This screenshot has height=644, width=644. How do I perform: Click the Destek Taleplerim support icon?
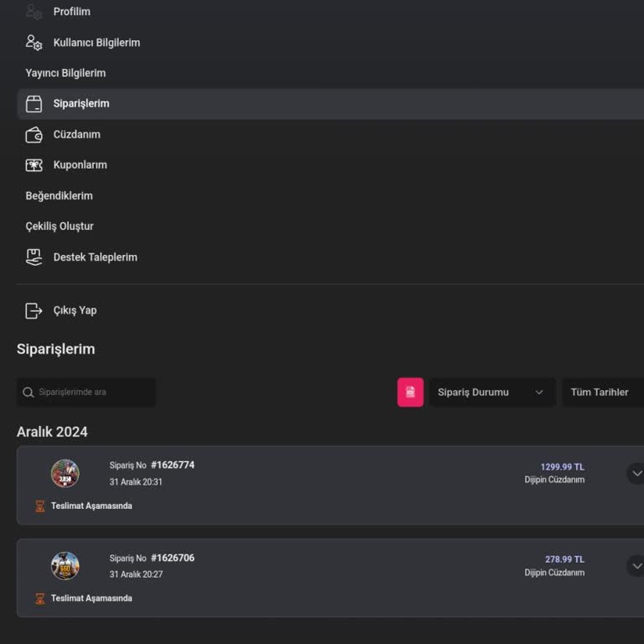34,257
